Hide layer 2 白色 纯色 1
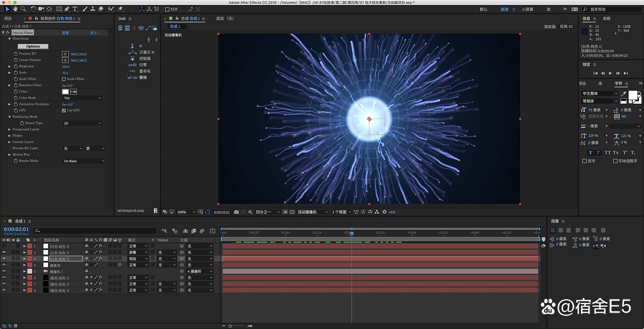The height and width of the screenshot is (329, 644). [x=4, y=252]
